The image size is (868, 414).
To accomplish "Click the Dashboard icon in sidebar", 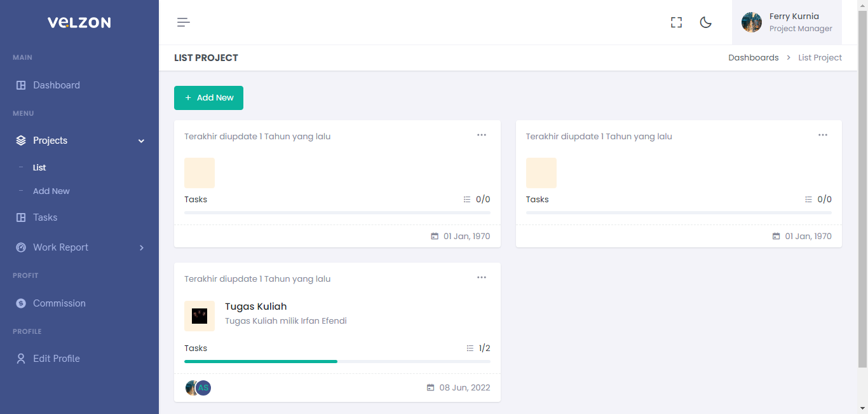I will click(21, 85).
